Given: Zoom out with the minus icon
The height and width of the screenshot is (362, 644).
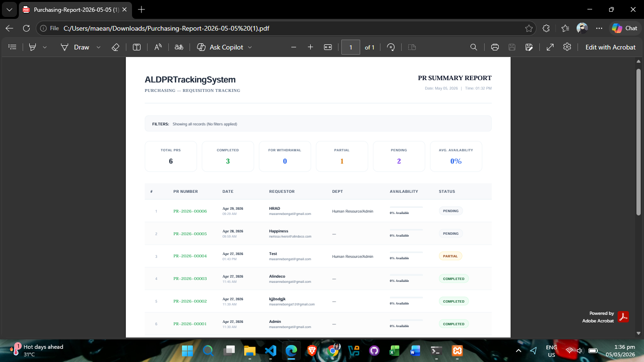Looking at the screenshot, I should (x=294, y=47).
